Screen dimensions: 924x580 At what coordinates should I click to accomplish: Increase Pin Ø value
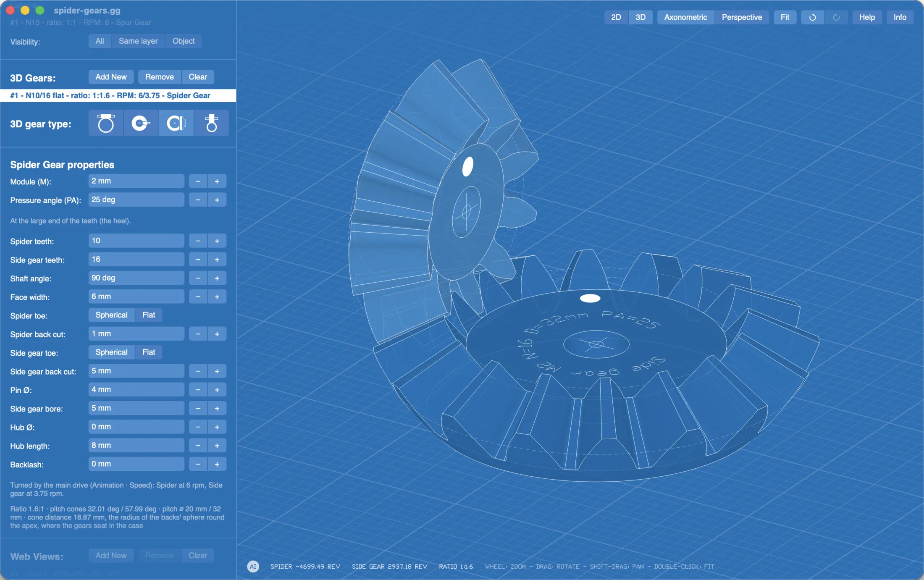click(217, 390)
